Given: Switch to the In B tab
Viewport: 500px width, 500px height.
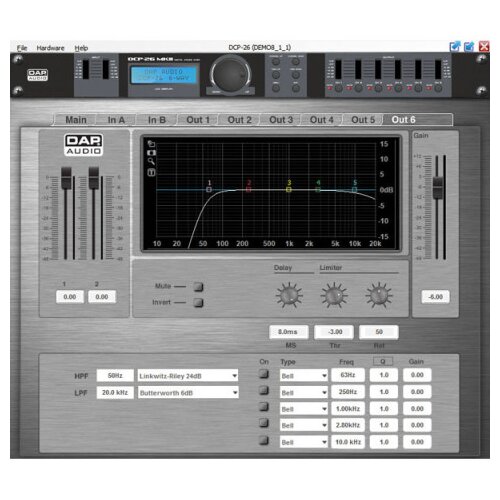Looking at the screenshot, I should (x=157, y=120).
